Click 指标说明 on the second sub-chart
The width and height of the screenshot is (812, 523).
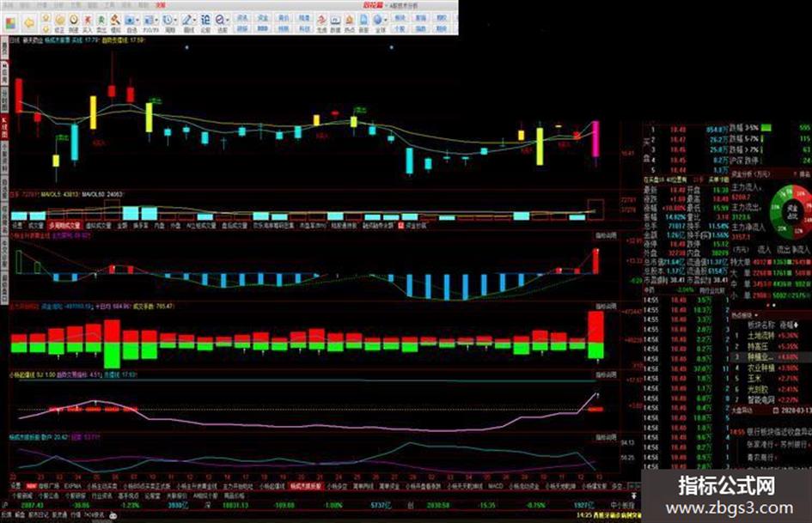(x=606, y=235)
